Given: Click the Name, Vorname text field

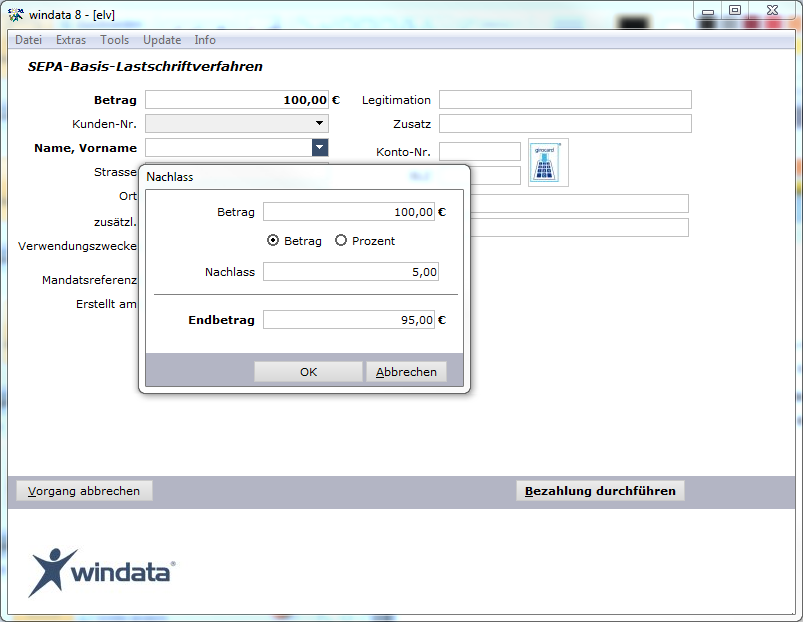Looking at the screenshot, I should (x=229, y=147).
